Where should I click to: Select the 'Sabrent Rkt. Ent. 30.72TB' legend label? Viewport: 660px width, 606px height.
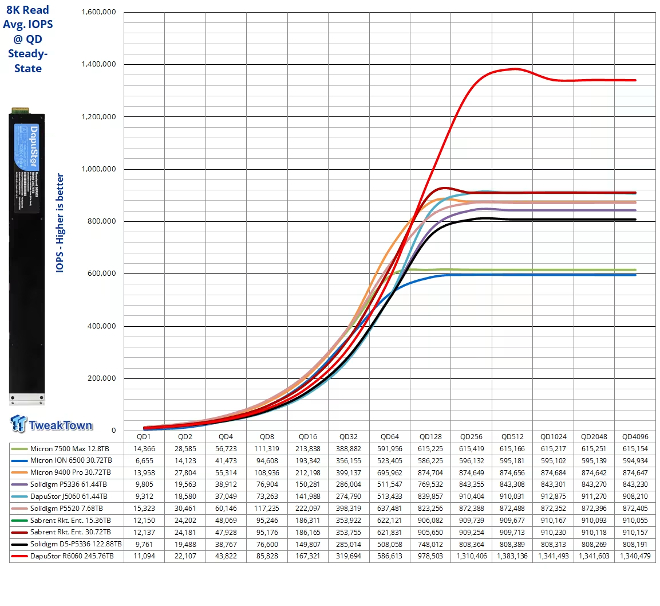71,532
